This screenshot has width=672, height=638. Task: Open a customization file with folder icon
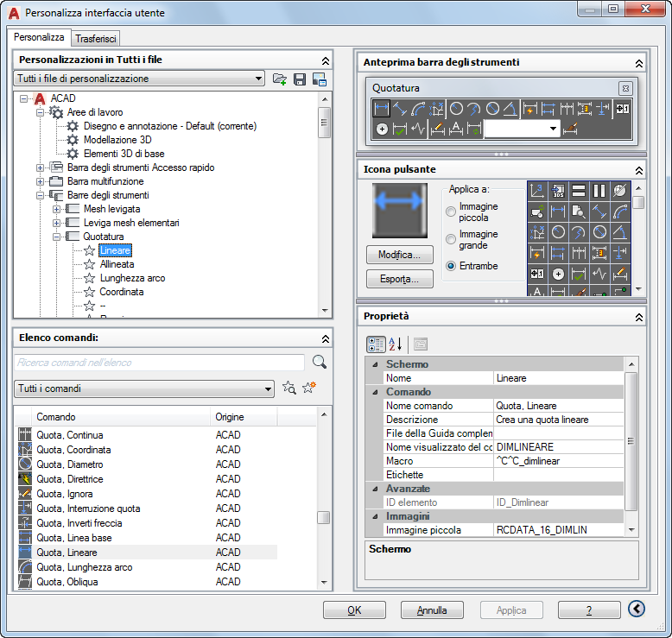(x=280, y=79)
